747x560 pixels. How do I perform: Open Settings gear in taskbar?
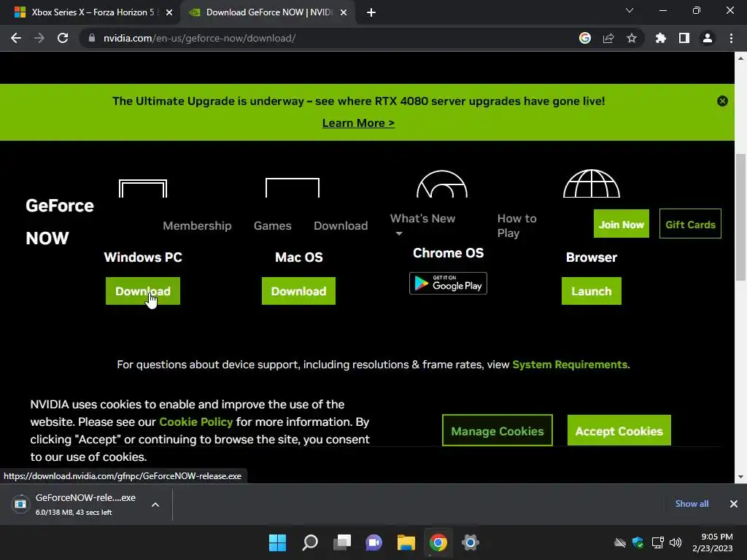470,542
